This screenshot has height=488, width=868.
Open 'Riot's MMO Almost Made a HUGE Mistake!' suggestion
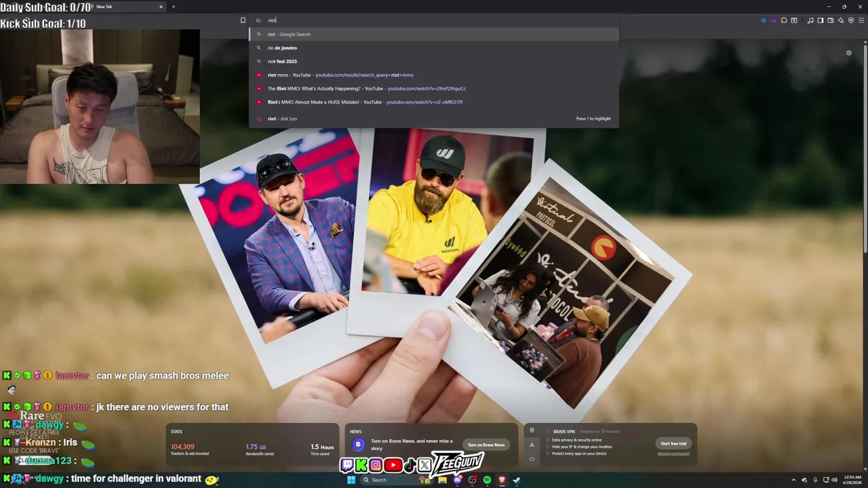[434, 102]
